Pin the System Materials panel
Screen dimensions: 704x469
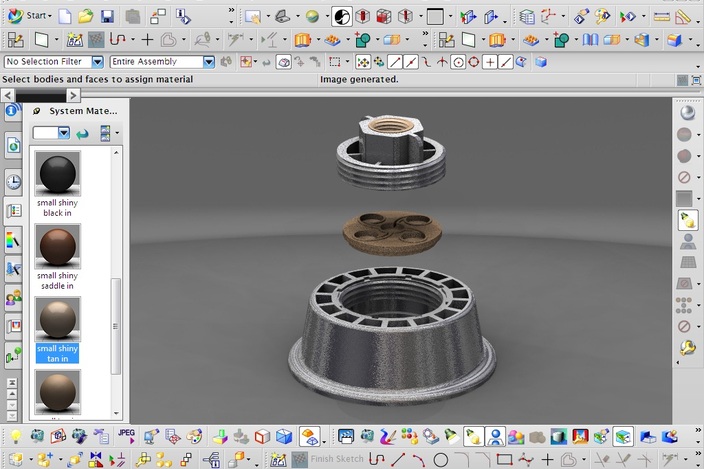pos(37,110)
